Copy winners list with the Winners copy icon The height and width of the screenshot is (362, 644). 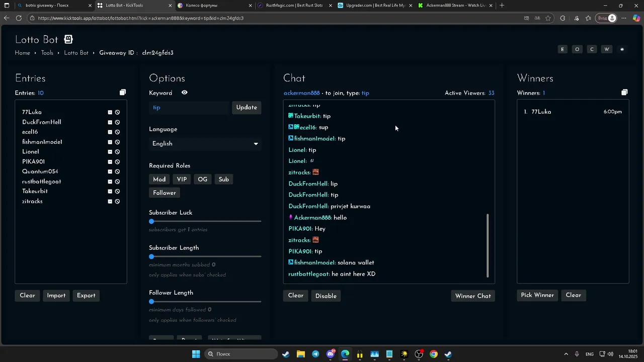[624, 93]
